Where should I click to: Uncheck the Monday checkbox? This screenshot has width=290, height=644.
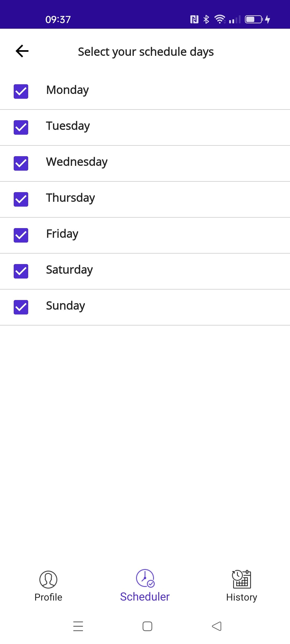[x=21, y=92]
